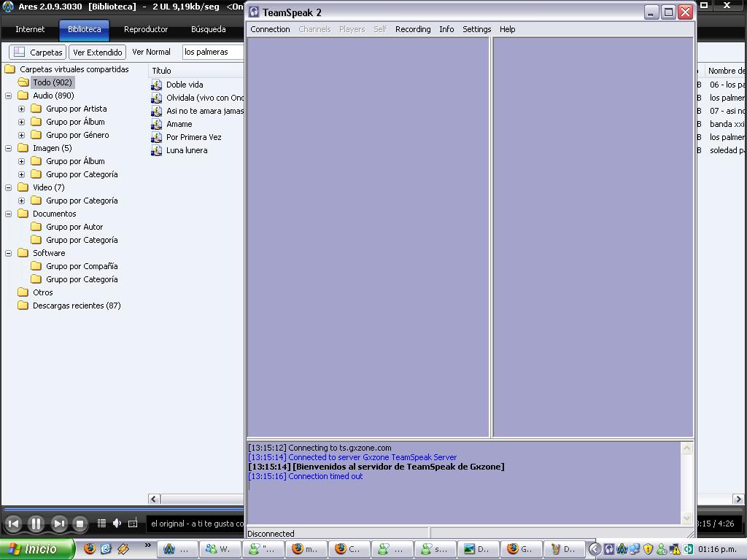The width and height of the screenshot is (747, 560).
Task: Collapse the Documentos tree node
Action: [x=9, y=214]
